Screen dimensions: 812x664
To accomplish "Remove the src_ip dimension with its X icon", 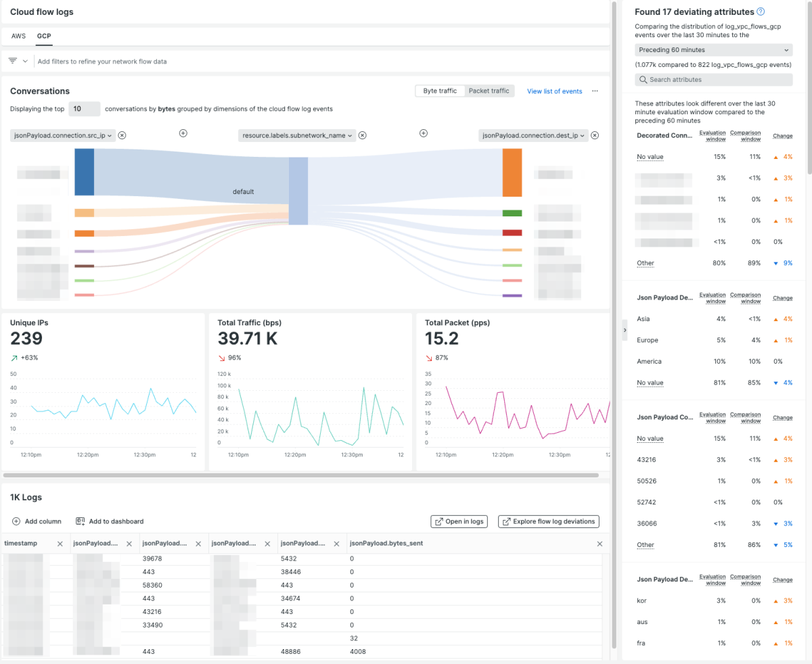I will [x=122, y=135].
